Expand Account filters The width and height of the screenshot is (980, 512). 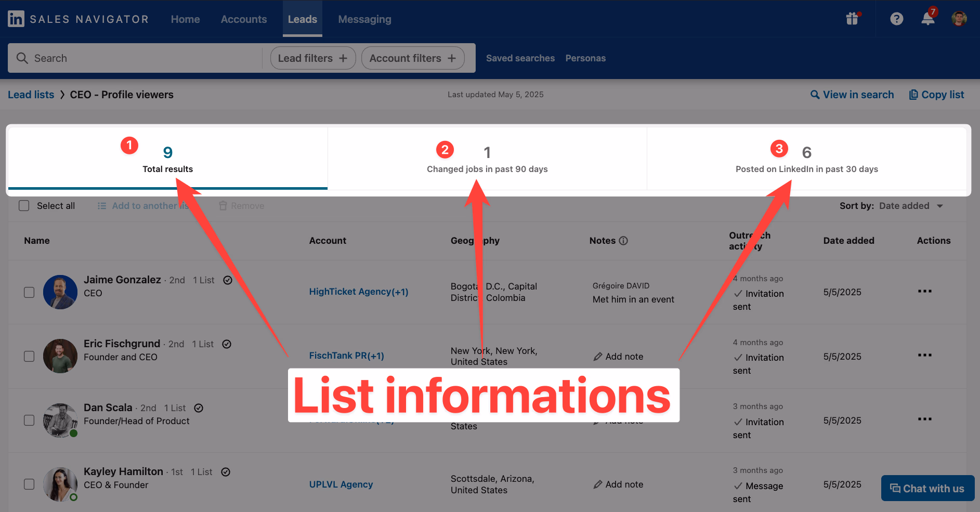413,58
